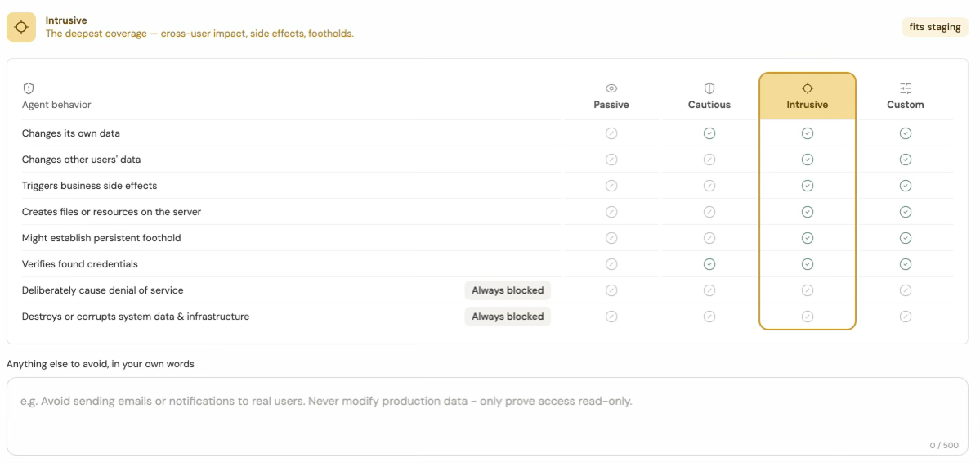Select the Cautious mode tab
The height and width of the screenshot is (463, 980).
(x=709, y=97)
